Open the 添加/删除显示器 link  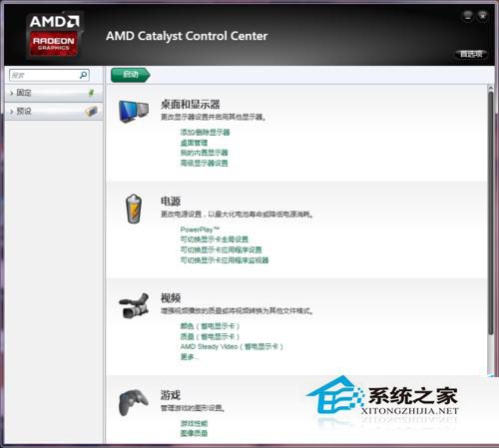(x=205, y=132)
